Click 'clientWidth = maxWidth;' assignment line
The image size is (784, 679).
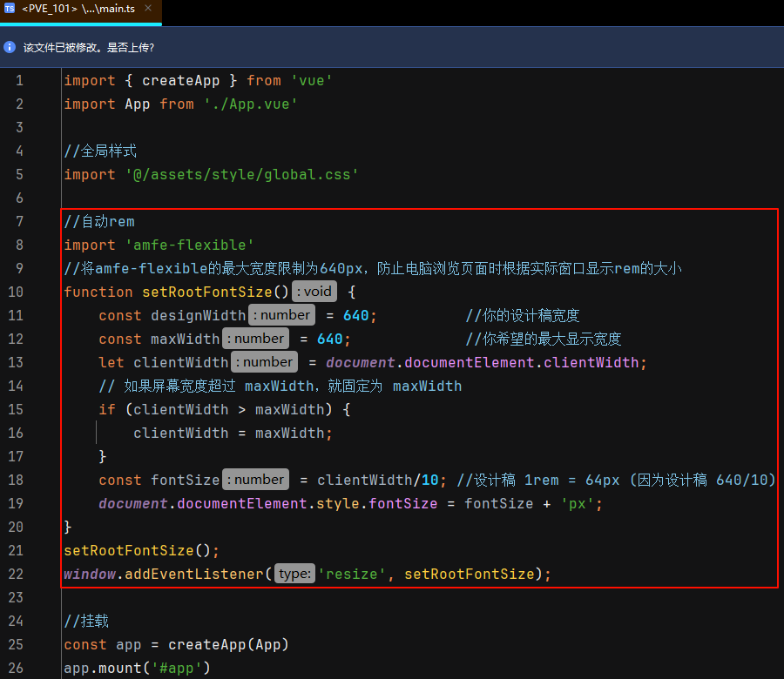click(x=233, y=433)
